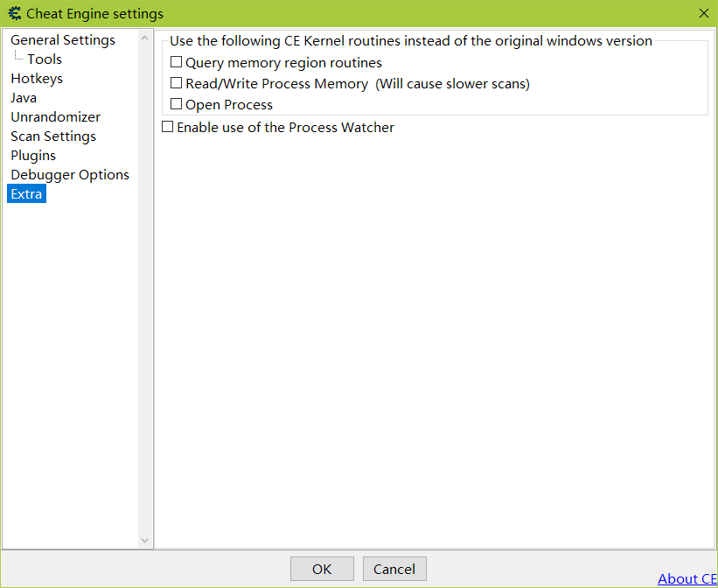Click the sidebar scrollbar up arrow
718x588 pixels.
pos(145,38)
